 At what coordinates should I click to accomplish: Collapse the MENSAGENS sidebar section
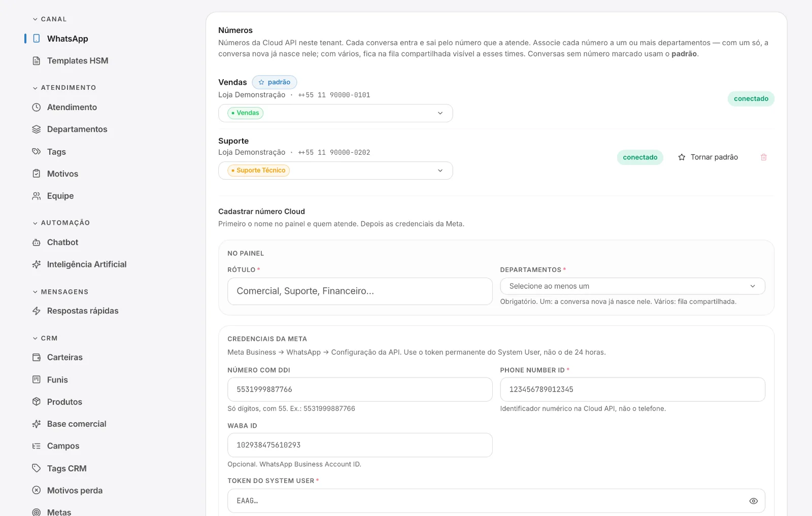60,292
